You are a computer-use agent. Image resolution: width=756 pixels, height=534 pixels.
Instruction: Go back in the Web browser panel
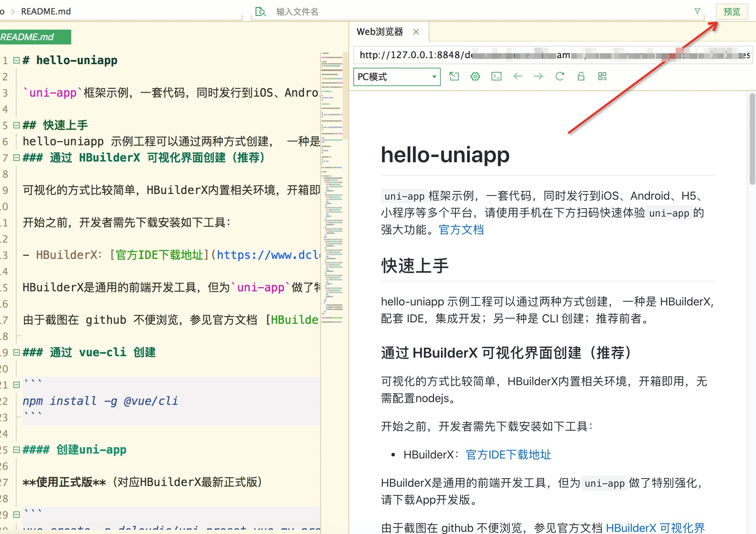518,77
